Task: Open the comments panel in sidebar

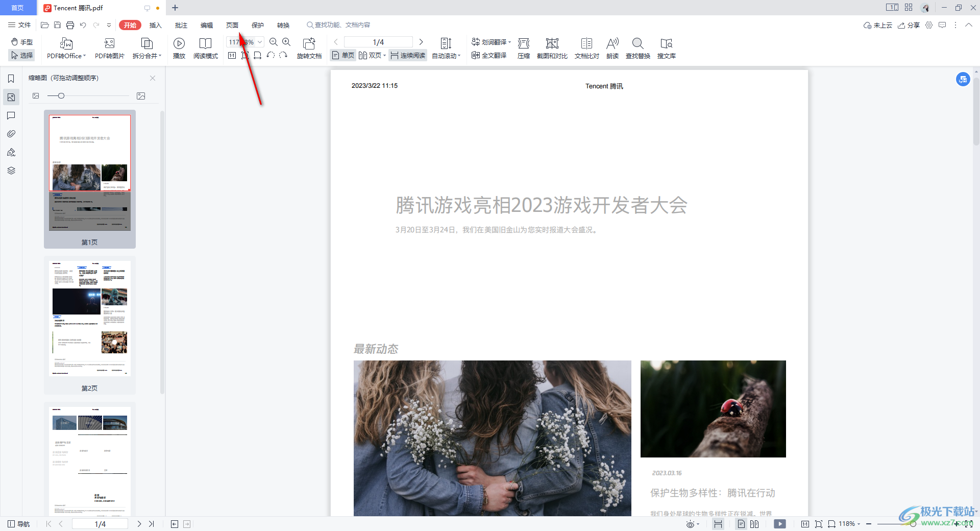Action: tap(11, 116)
